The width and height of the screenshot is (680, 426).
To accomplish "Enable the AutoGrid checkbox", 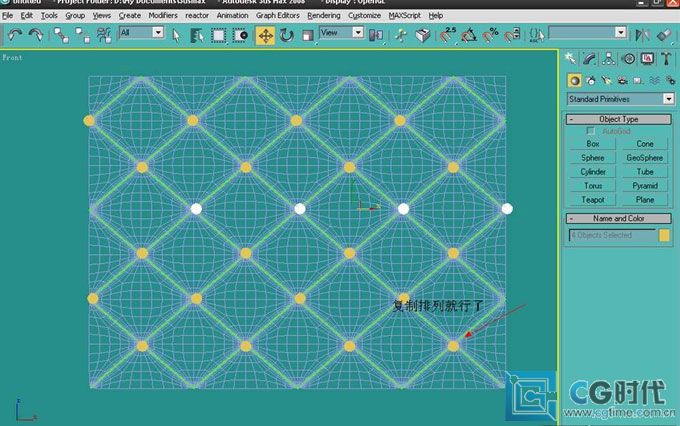I will [590, 131].
